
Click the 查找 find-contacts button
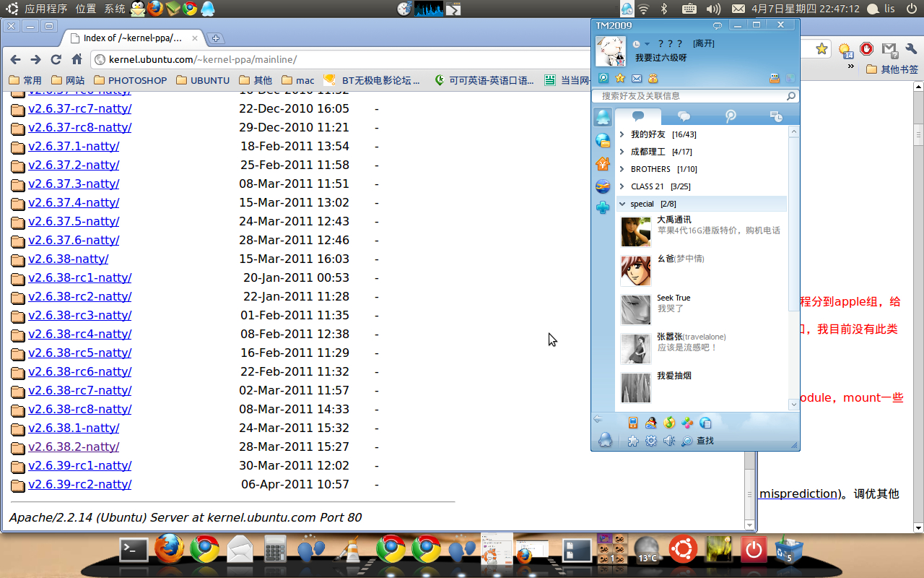(698, 441)
